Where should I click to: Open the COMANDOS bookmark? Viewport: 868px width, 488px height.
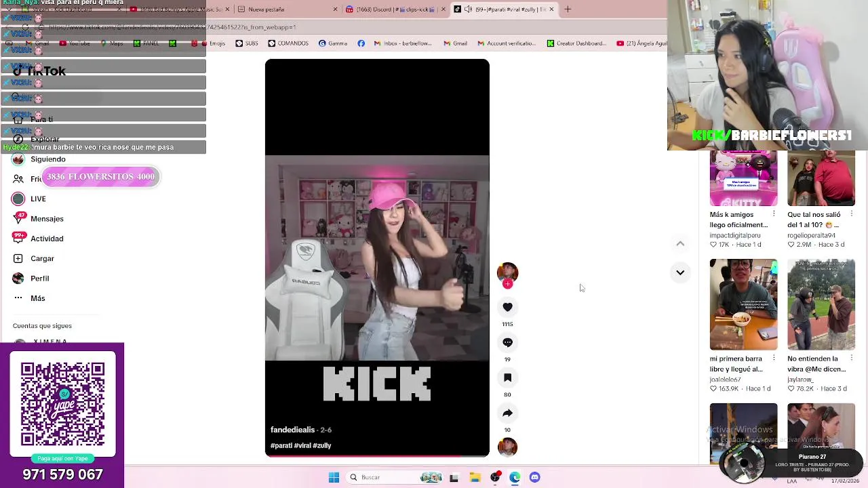point(288,43)
